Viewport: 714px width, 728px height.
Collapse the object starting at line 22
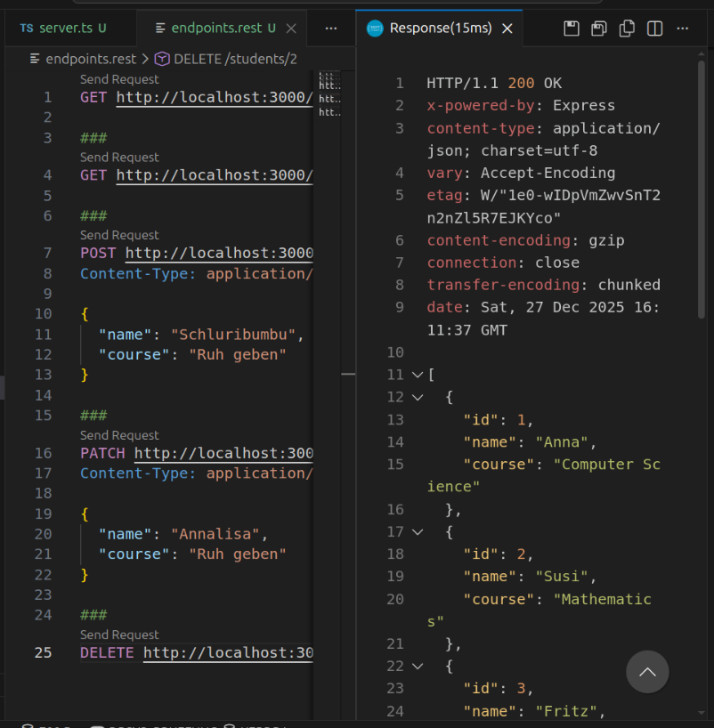click(x=418, y=666)
